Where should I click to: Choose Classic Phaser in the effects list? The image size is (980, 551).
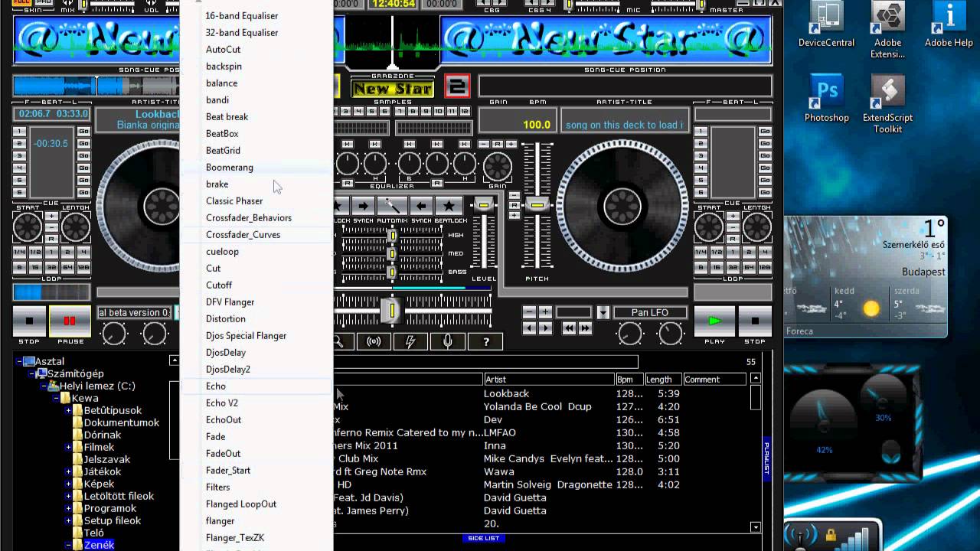pyautogui.click(x=256, y=201)
